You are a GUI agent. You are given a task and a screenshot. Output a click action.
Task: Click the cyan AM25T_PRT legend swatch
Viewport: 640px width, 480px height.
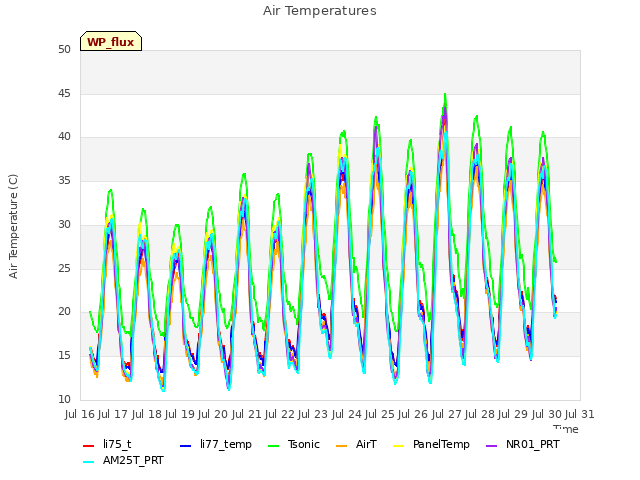coord(89,462)
